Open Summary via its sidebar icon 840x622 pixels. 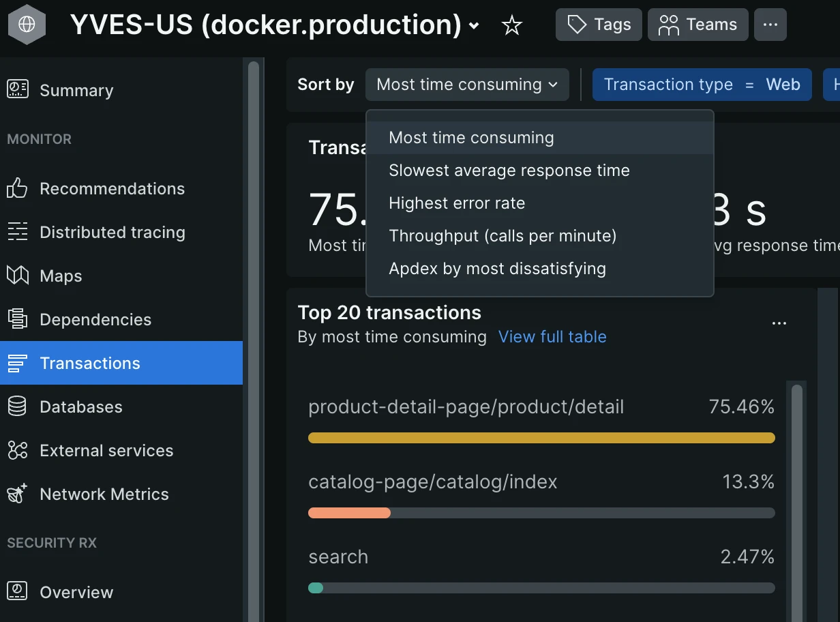(x=17, y=90)
